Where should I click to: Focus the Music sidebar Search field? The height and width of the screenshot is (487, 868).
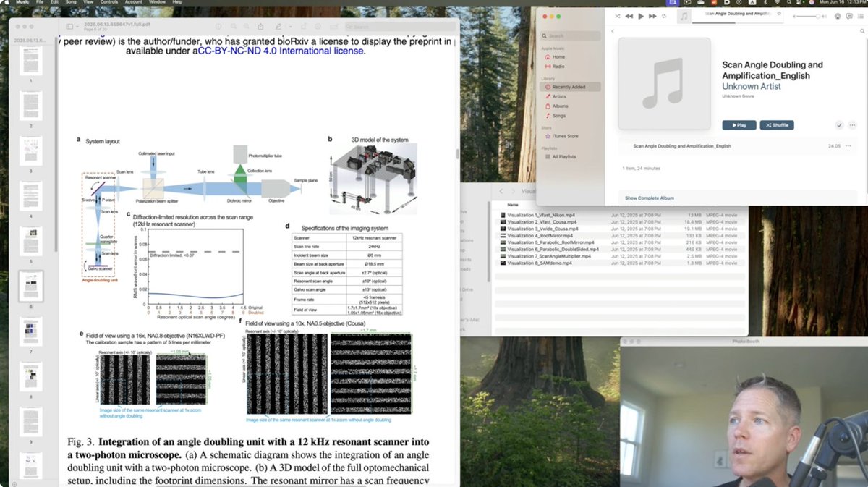click(570, 35)
